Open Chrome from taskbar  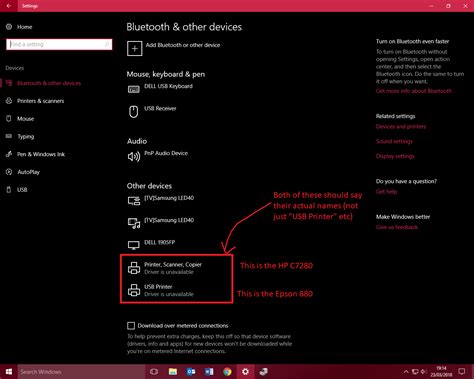coord(227,371)
